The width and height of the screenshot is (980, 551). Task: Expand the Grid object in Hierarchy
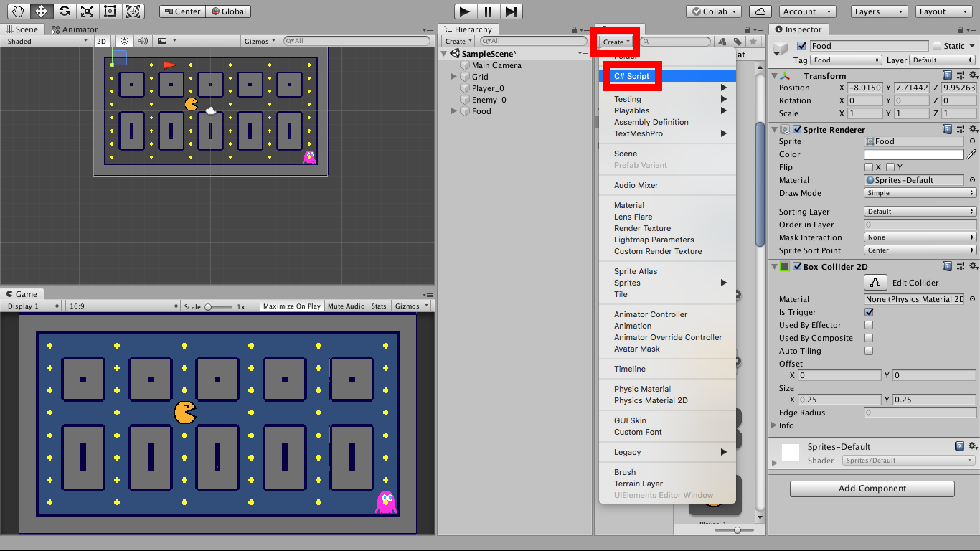(454, 77)
